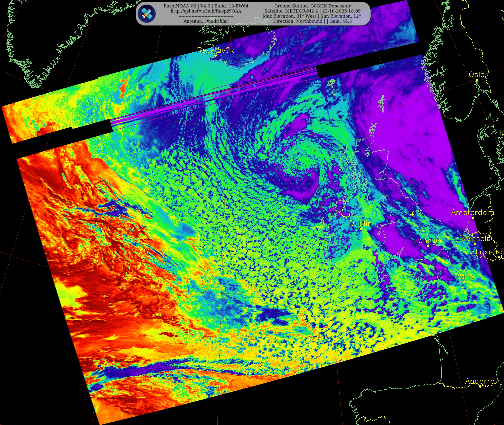Click the Dublin map label text
The image size is (504, 425).
[x=360, y=223]
